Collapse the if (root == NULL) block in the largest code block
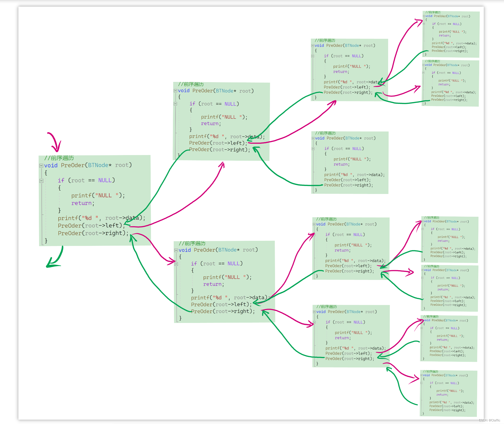This screenshot has height=424, width=504. pos(41,181)
